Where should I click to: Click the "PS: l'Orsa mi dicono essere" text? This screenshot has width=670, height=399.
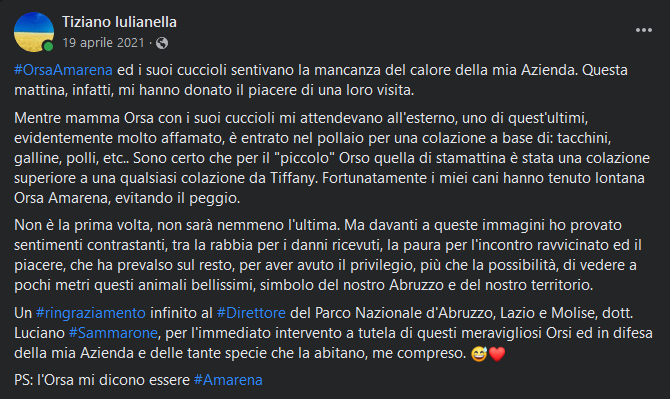[x=102, y=380]
